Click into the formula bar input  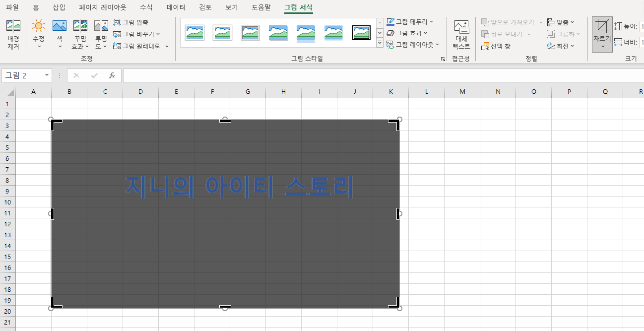click(383, 75)
